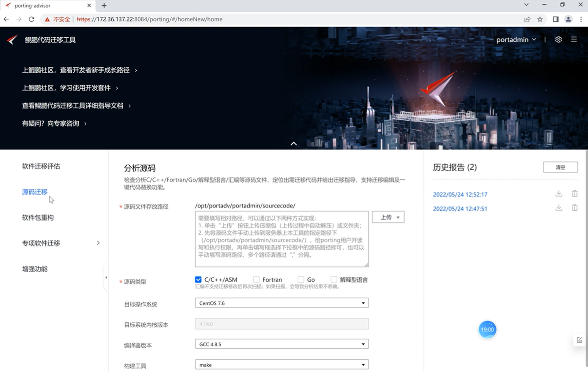
Task: Download the 2022/05/24 12:47:51 report
Action: click(x=559, y=208)
